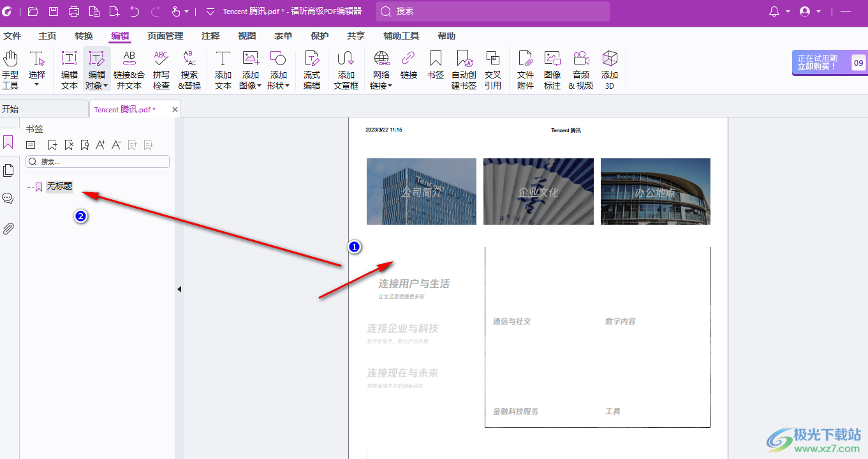Show the Pages panel in the sidebar
This screenshot has width=868, height=459.
(x=8, y=170)
